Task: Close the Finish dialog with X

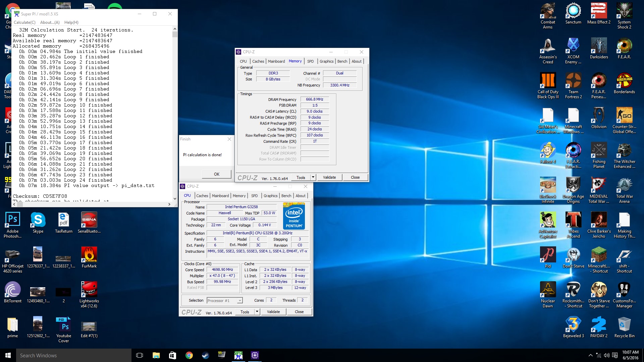Action: [229, 139]
